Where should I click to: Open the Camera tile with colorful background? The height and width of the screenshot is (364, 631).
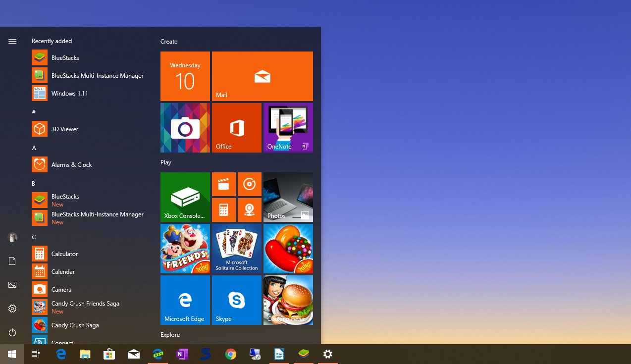tap(185, 128)
